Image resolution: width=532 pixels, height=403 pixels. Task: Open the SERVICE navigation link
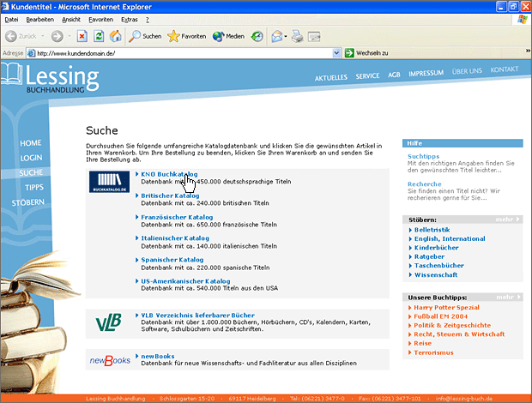click(367, 76)
